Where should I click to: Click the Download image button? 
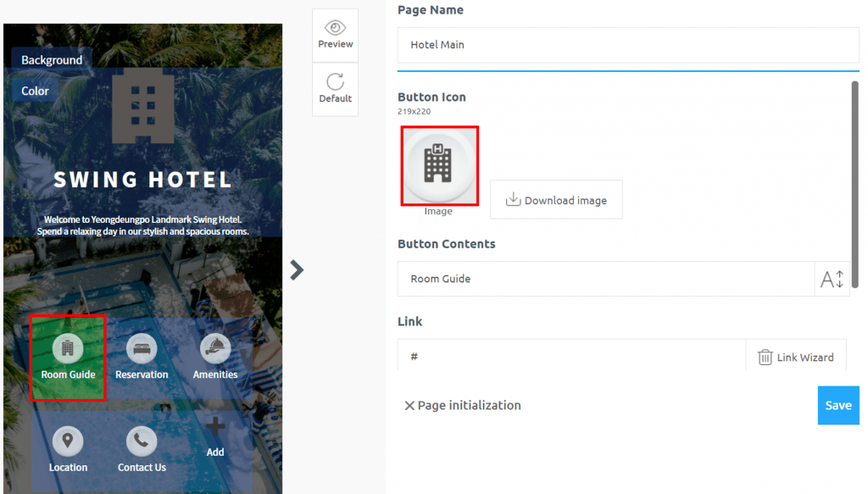coord(556,199)
